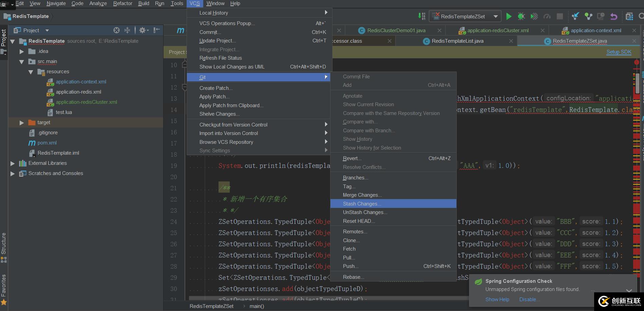
Task: Select Stash Changes... in Git submenu
Action: pos(362,203)
